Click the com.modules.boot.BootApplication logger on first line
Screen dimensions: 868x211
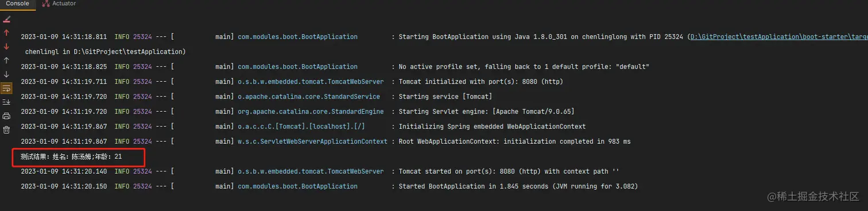coord(297,37)
